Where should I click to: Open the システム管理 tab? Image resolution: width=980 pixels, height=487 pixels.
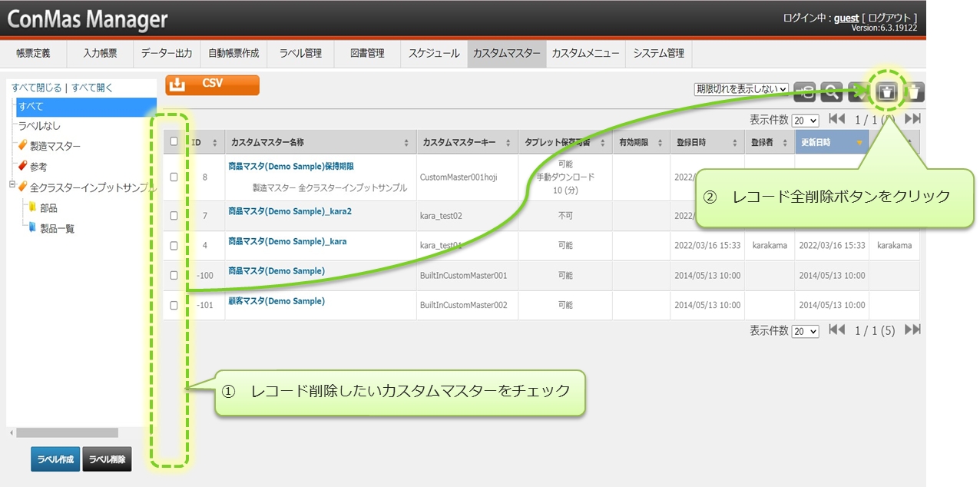coord(658,54)
